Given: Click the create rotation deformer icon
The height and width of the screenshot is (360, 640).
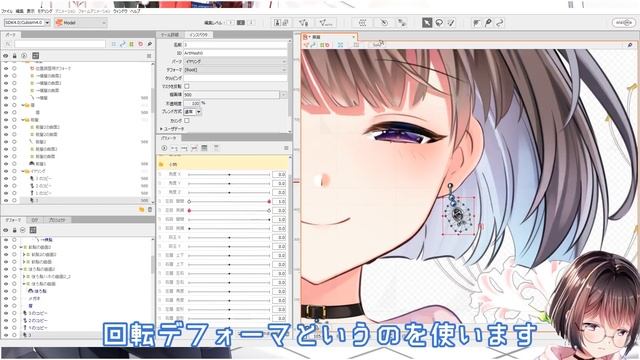Looking at the screenshot, I should pos(383,23).
